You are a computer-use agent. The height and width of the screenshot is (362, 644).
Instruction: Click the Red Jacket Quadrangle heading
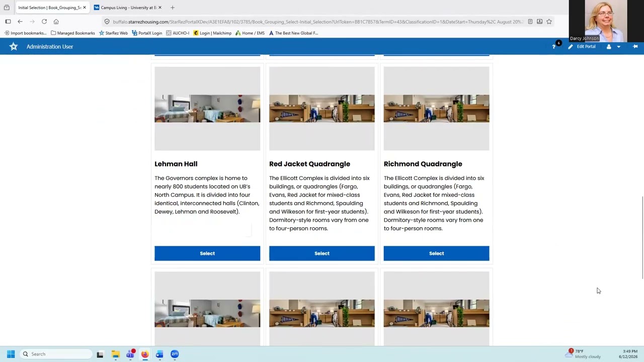tap(309, 164)
